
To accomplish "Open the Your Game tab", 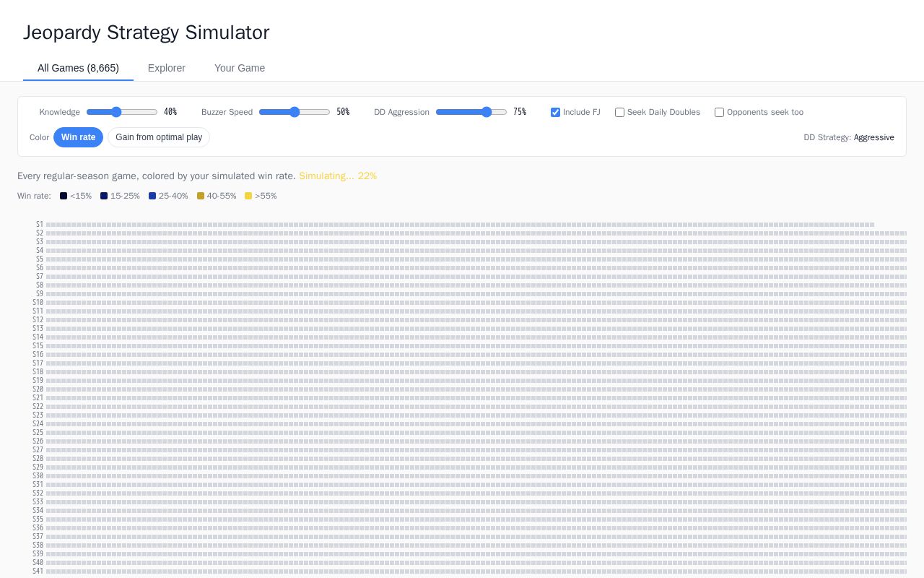I will pos(240,68).
